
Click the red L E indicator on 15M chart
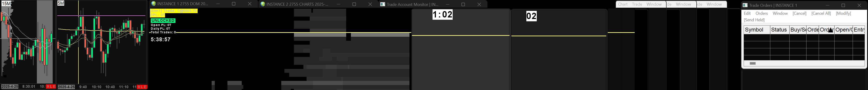(x=51, y=87)
